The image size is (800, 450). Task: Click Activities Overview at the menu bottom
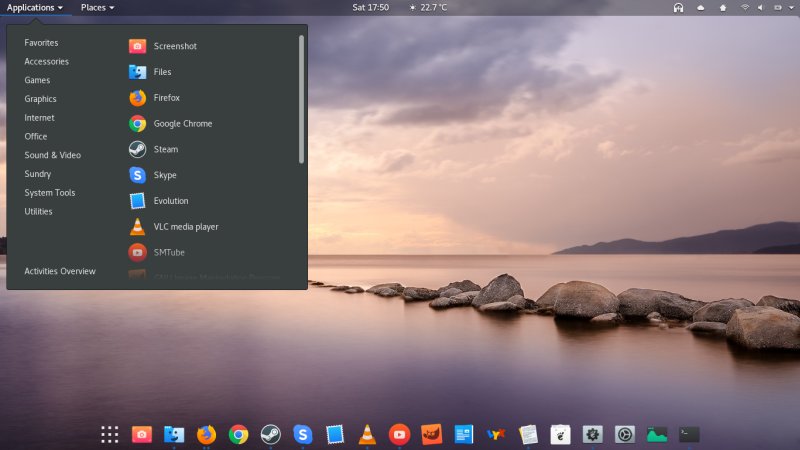[60, 271]
